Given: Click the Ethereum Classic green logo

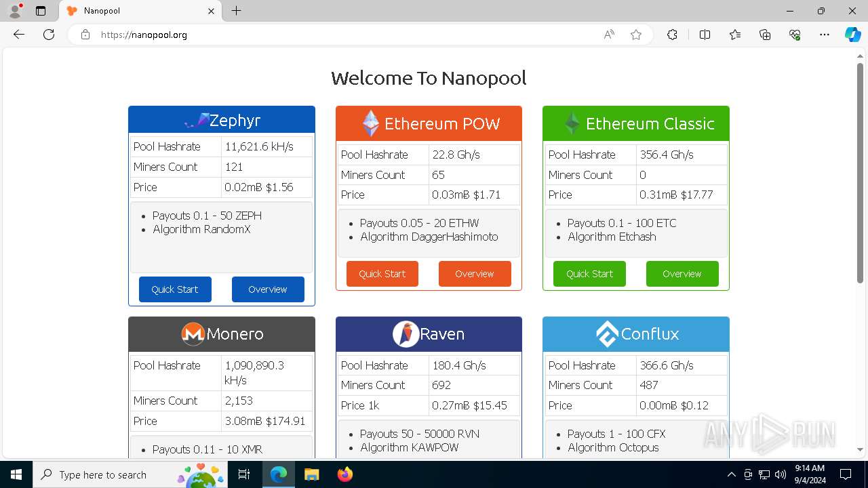Looking at the screenshot, I should coord(572,123).
